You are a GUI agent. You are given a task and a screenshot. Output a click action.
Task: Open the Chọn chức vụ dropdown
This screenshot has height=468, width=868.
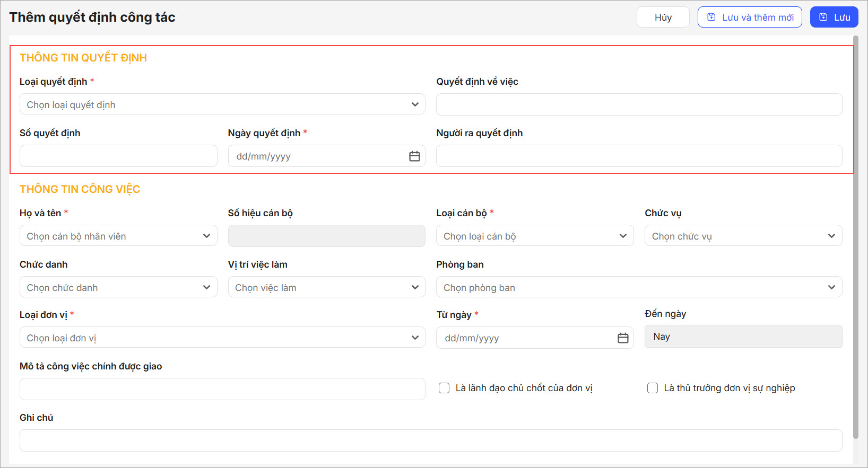tap(743, 236)
